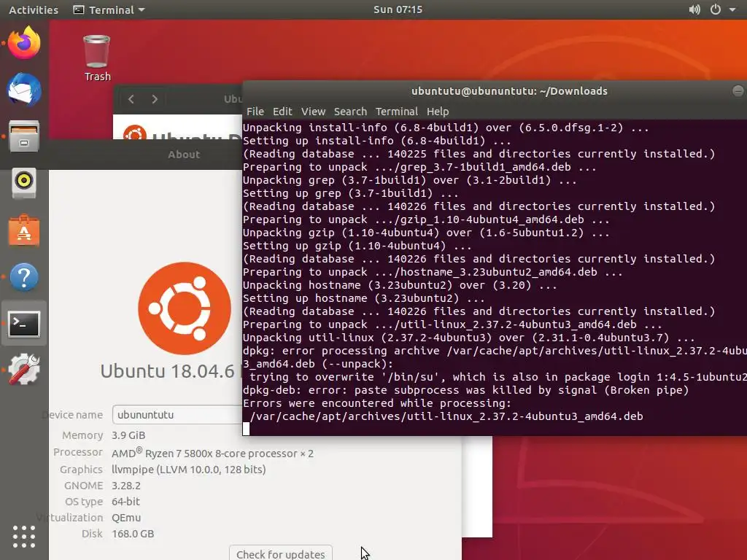The width and height of the screenshot is (747, 560).
Task: Click the volume icon in top bar
Action: pos(694,9)
